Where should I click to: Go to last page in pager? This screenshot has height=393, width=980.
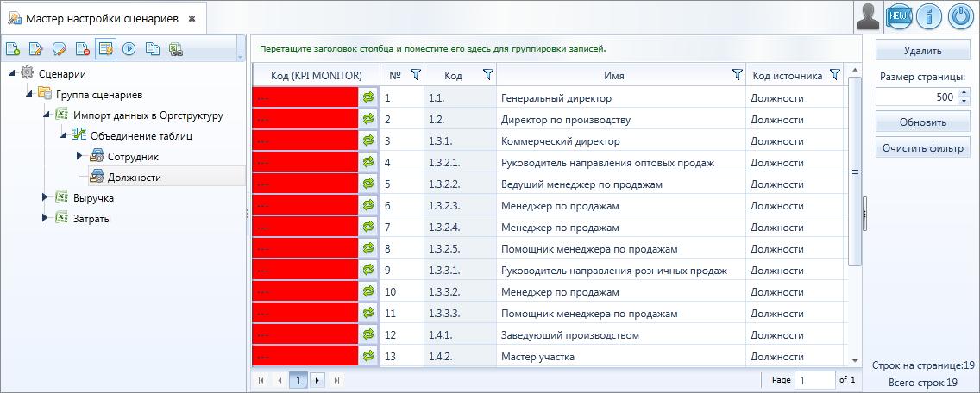tap(336, 380)
